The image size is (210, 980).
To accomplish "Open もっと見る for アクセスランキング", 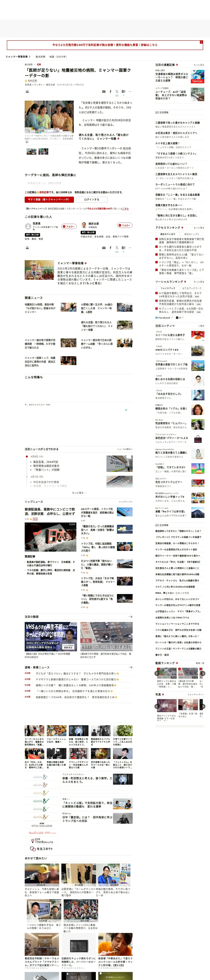I will point(199,228).
